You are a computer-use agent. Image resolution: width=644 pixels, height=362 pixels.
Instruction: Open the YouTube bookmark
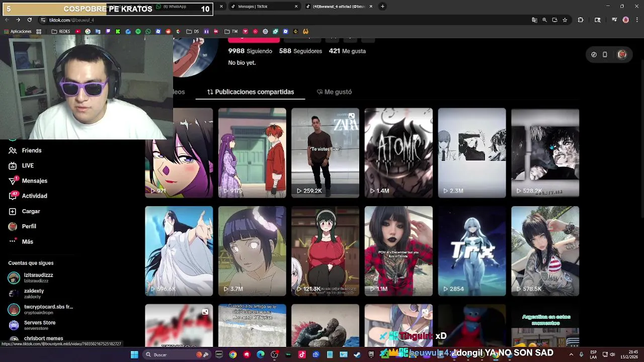pos(78,31)
